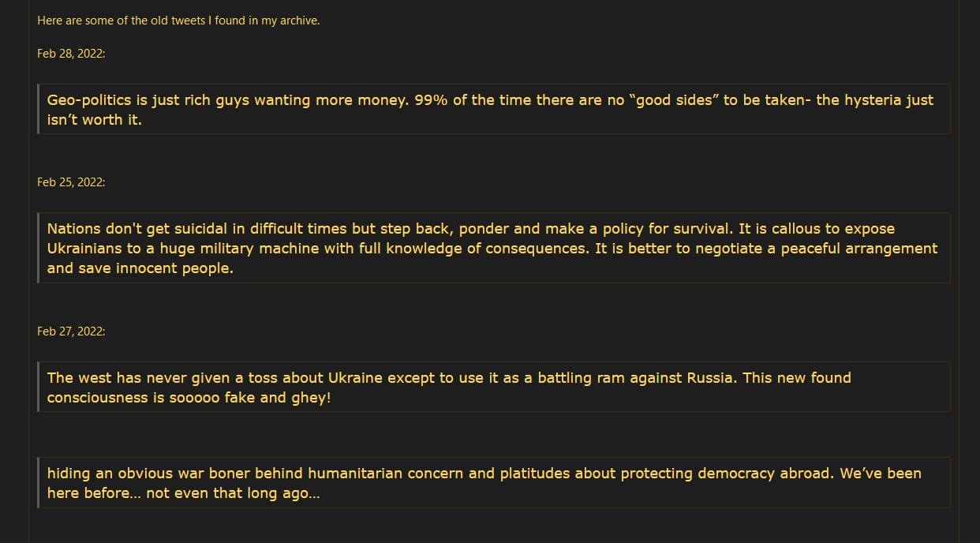This screenshot has height=543, width=980.
Task: Click the Feb 25, 2022 date label
Action: coord(71,182)
